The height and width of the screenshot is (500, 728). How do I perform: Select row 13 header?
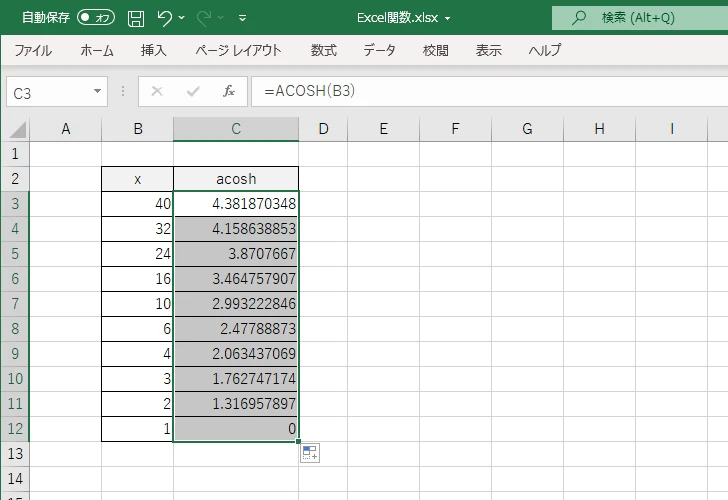(x=15, y=454)
